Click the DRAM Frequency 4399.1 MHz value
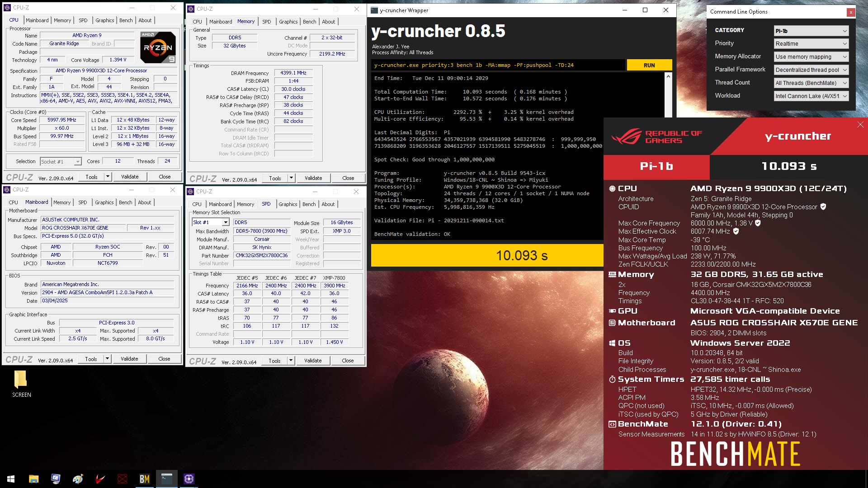The height and width of the screenshot is (488, 868). pyautogui.click(x=293, y=73)
